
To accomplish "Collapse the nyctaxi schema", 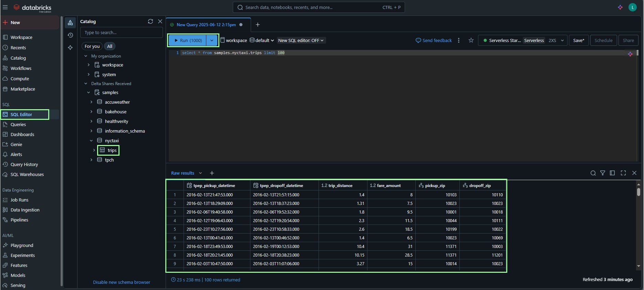I will point(91,141).
